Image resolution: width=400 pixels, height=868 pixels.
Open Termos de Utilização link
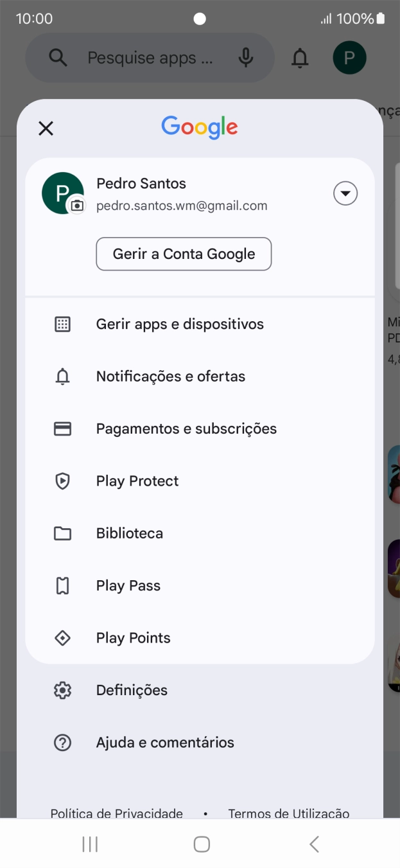(x=288, y=813)
